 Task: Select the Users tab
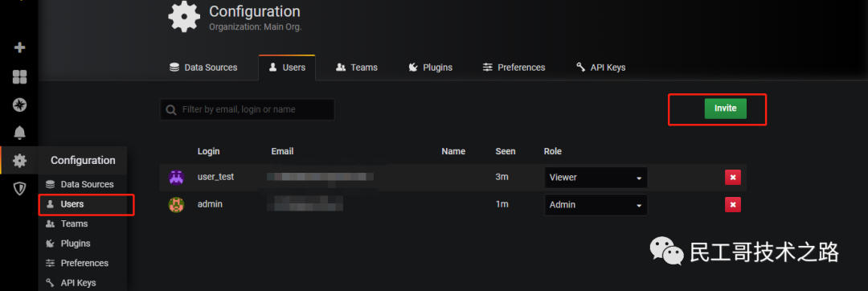[x=287, y=68]
